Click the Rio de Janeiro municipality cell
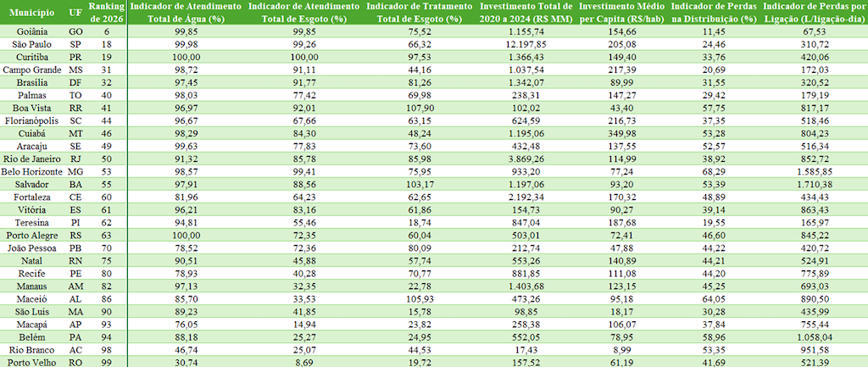The height and width of the screenshot is (367, 868). pos(32,158)
